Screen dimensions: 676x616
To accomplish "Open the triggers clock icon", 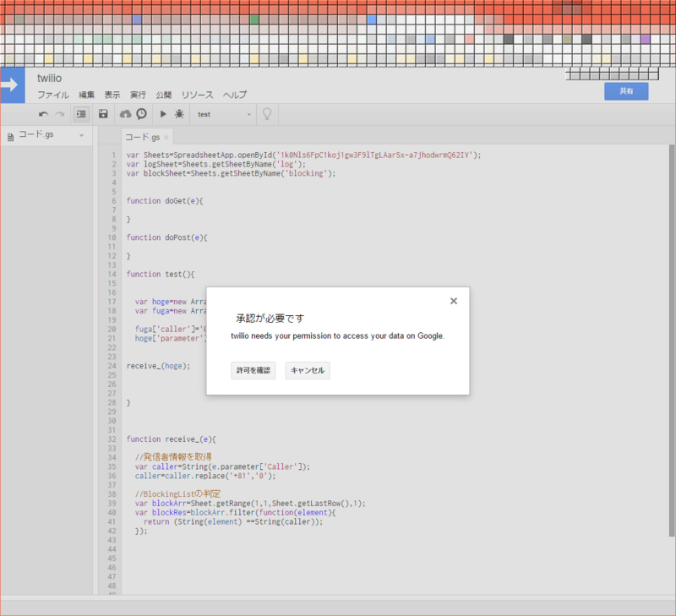I will point(141,114).
